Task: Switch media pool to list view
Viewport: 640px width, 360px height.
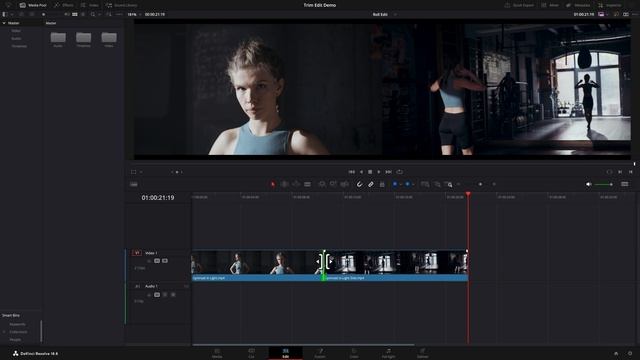Action: (83, 14)
